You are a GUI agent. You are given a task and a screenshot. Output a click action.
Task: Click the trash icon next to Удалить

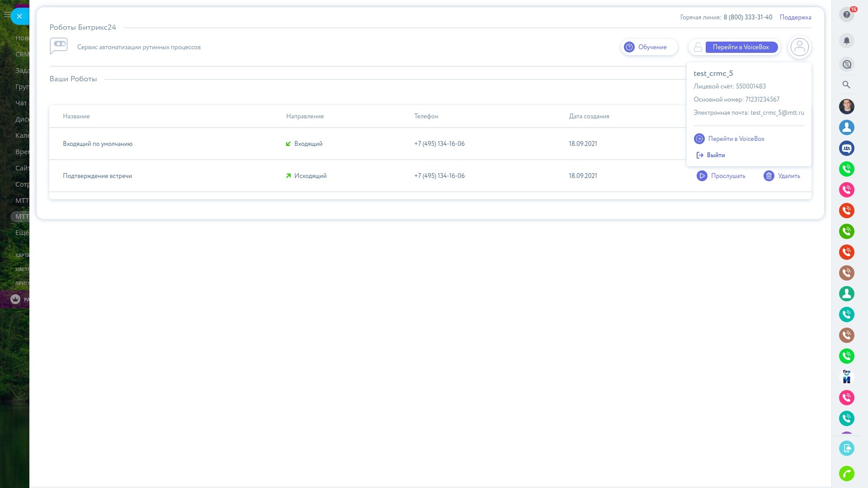pyautogui.click(x=769, y=176)
